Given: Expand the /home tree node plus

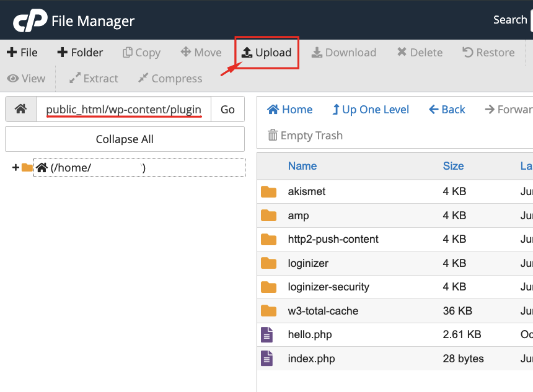Looking at the screenshot, I should click(x=15, y=167).
